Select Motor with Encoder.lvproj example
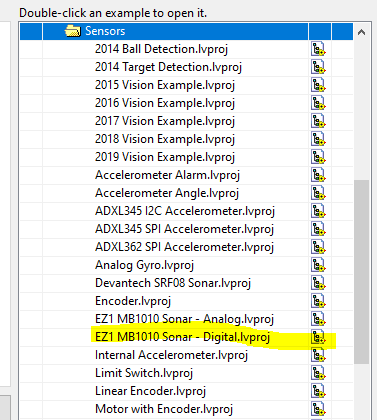 (x=164, y=409)
